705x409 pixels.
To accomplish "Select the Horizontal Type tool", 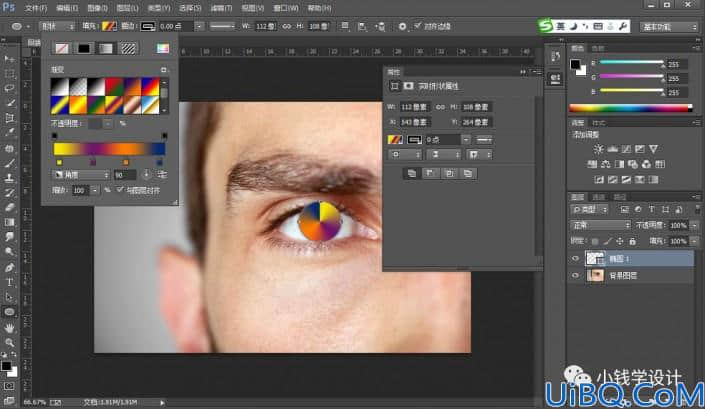I will (9, 282).
